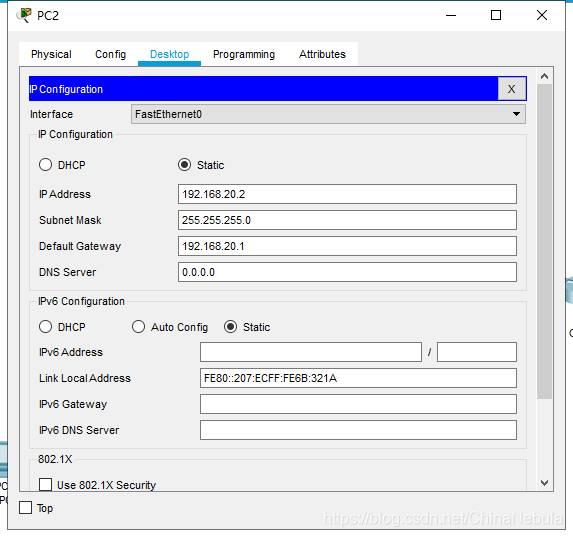The height and width of the screenshot is (537, 573).
Task: Enable Use 802.1X Security checkbox
Action: pos(45,485)
